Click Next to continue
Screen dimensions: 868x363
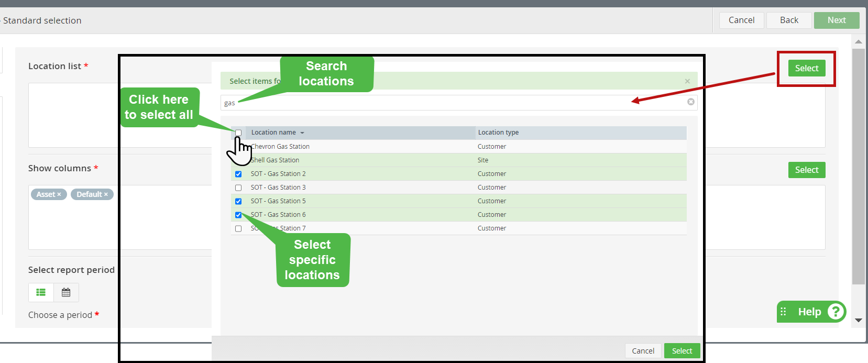click(837, 20)
